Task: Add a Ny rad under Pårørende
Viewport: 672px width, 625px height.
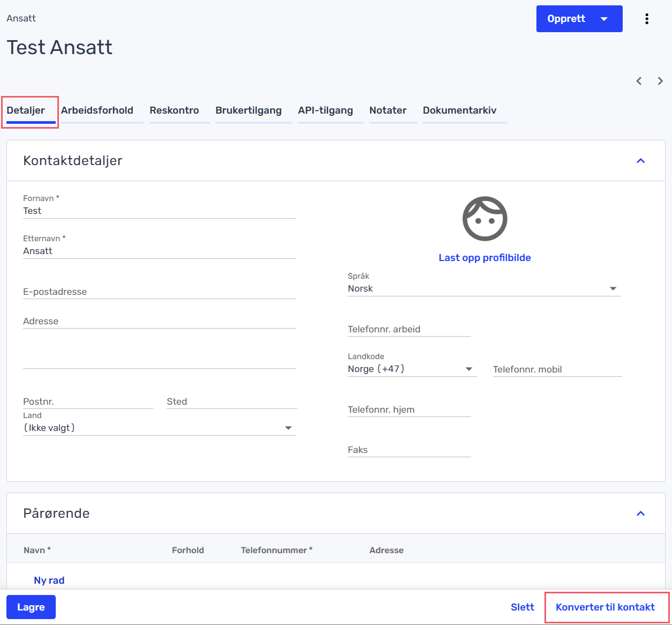Action: tap(49, 581)
